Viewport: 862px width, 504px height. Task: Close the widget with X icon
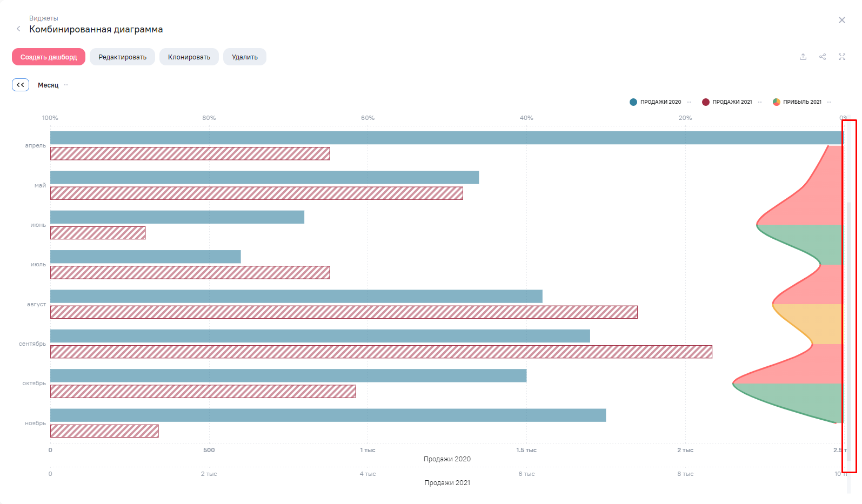842,20
